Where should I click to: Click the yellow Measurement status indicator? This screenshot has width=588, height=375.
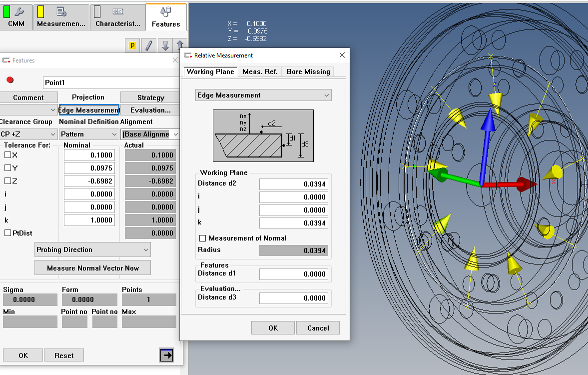click(x=40, y=12)
